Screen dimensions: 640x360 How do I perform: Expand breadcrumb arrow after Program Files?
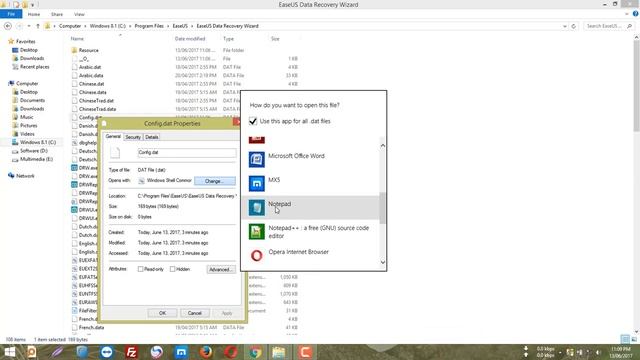[168, 26]
